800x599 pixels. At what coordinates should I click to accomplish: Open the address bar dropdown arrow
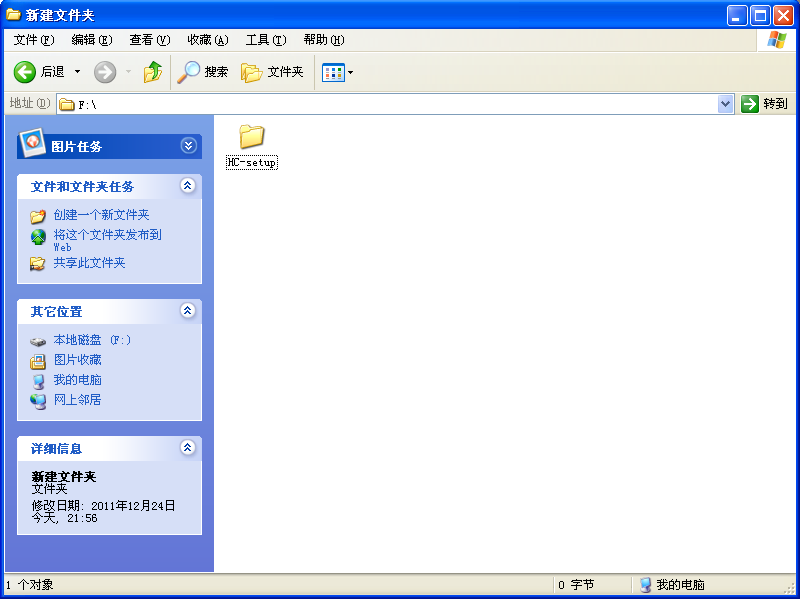[x=726, y=104]
